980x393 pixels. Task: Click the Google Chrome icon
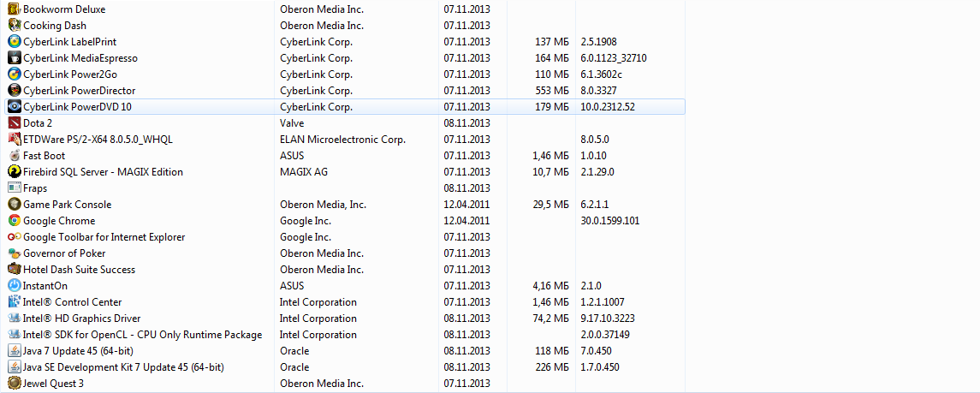(14, 221)
